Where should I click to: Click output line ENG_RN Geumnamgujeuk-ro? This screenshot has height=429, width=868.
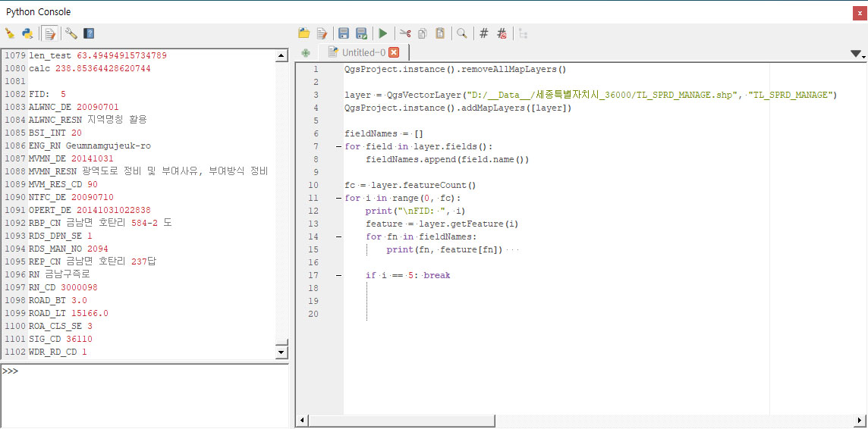[x=90, y=146]
